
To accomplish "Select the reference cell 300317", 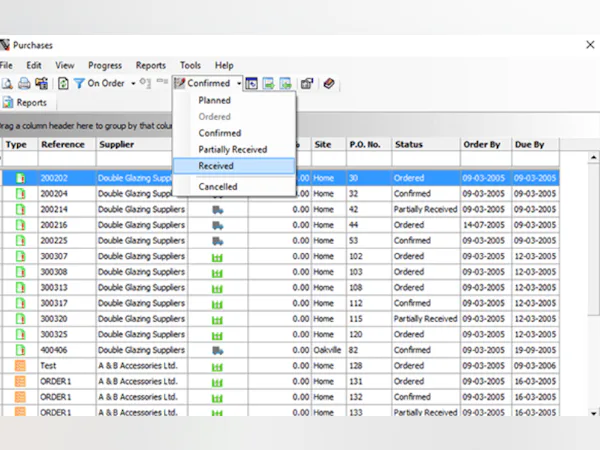I will tap(67, 303).
